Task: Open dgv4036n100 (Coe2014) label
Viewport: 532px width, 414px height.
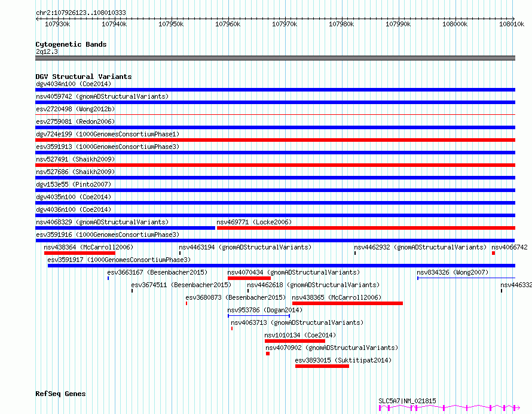Action: click(74, 209)
